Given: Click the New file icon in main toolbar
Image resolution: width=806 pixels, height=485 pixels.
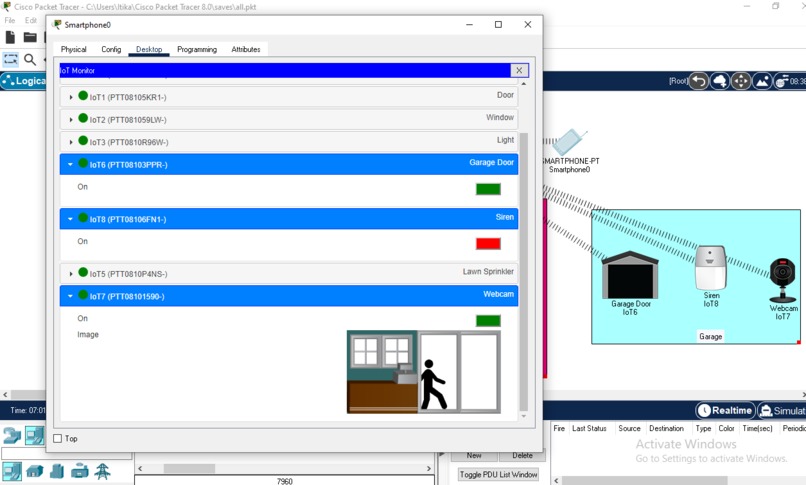Looking at the screenshot, I should 10,37.
